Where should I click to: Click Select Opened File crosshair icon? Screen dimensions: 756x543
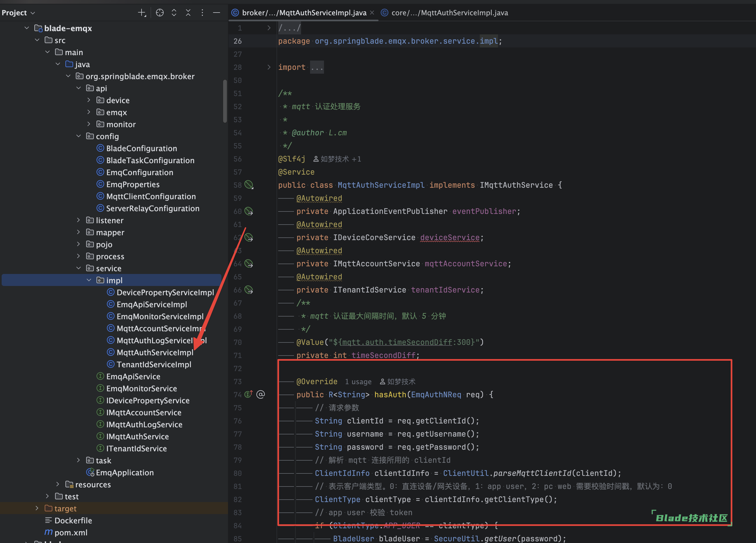click(160, 13)
